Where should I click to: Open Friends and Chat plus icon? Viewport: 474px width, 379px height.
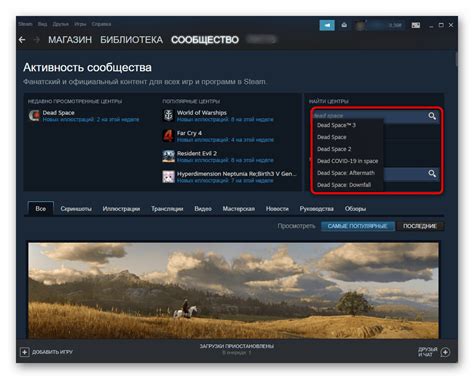point(445,352)
